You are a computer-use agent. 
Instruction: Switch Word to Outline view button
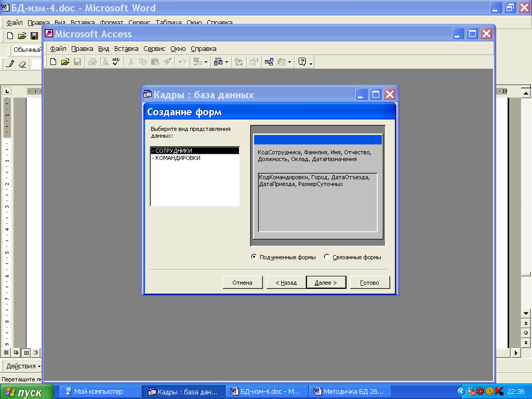click(36, 353)
